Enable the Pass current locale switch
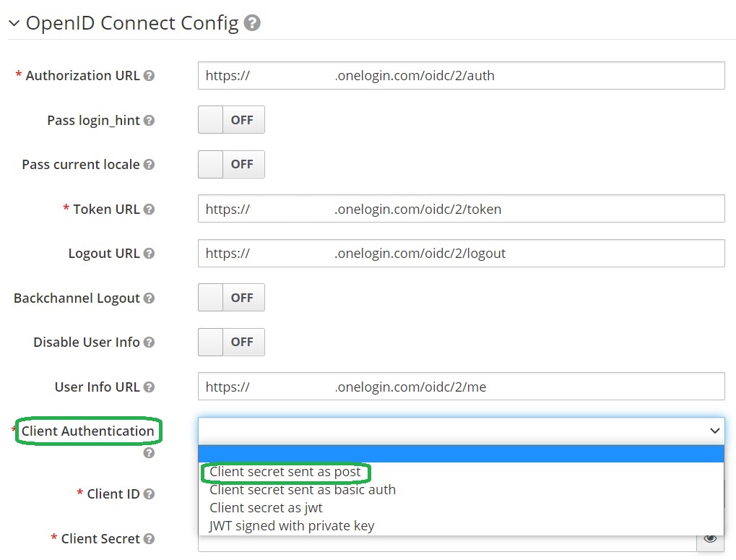736x560 pixels. click(231, 165)
